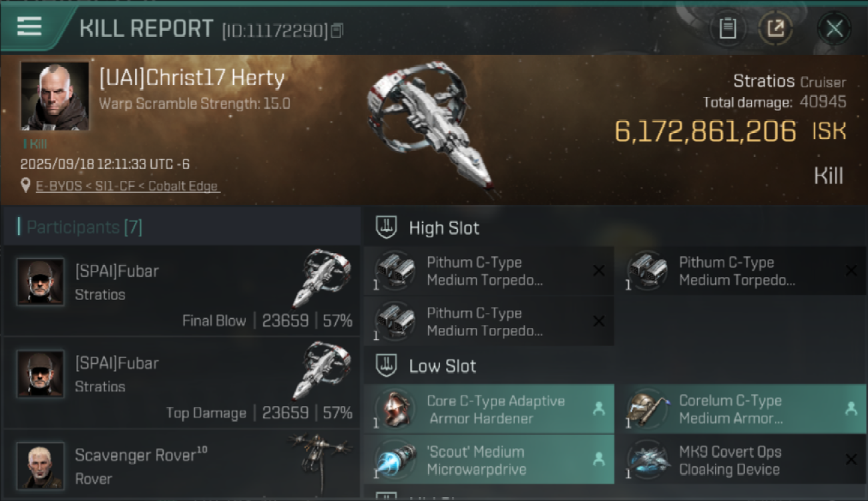Tap the person icon on the Microwarpdrive row
This screenshot has height=501, width=868.
point(599,460)
